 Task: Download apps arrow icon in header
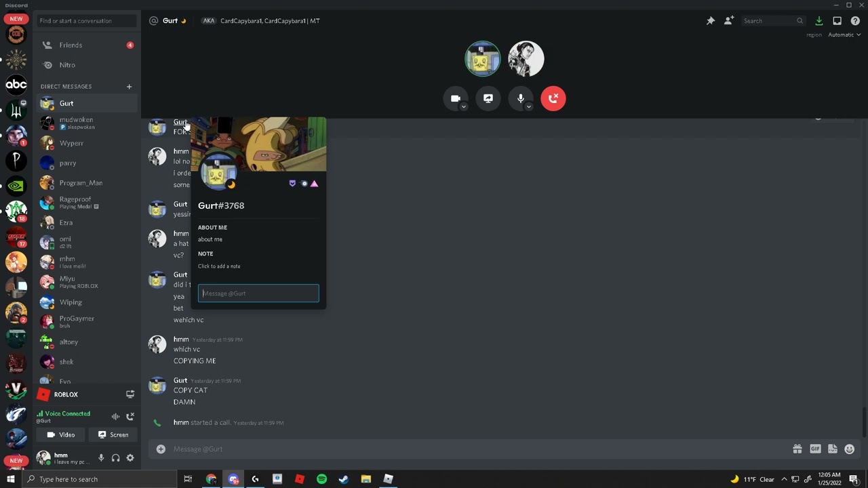819,21
